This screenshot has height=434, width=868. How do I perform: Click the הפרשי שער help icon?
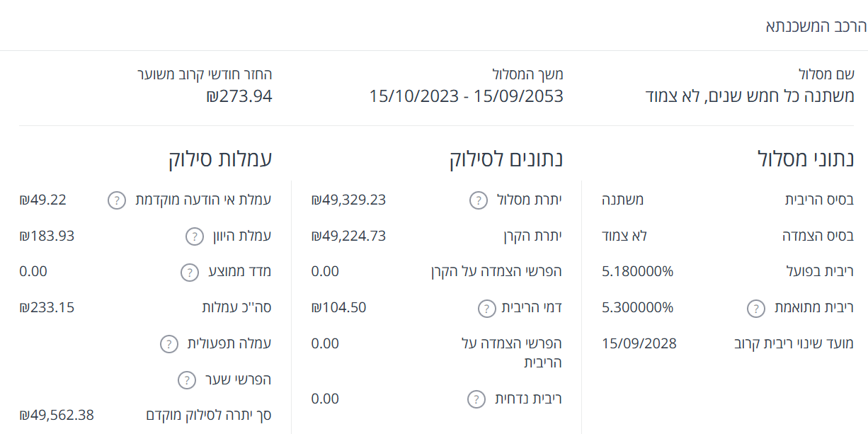coord(186,380)
